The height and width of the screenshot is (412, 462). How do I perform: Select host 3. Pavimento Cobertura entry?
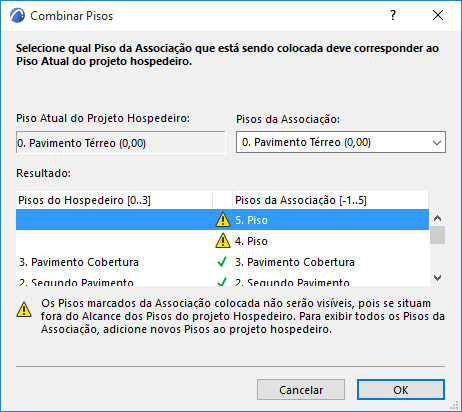pyautogui.click(x=79, y=262)
